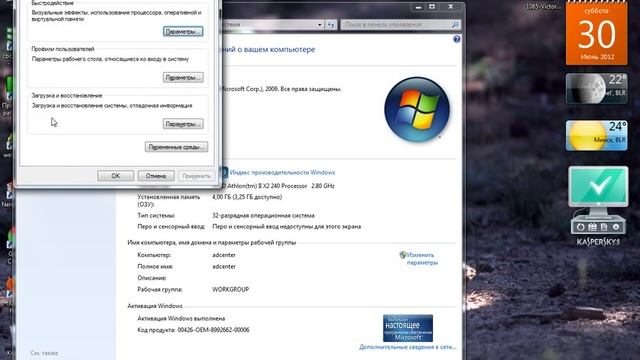
Task: Click Перо и сенсорный ввод недоступны text
Action: click(287, 227)
